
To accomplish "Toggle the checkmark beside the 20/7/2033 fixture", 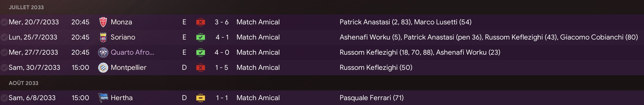I will tap(4, 22).
